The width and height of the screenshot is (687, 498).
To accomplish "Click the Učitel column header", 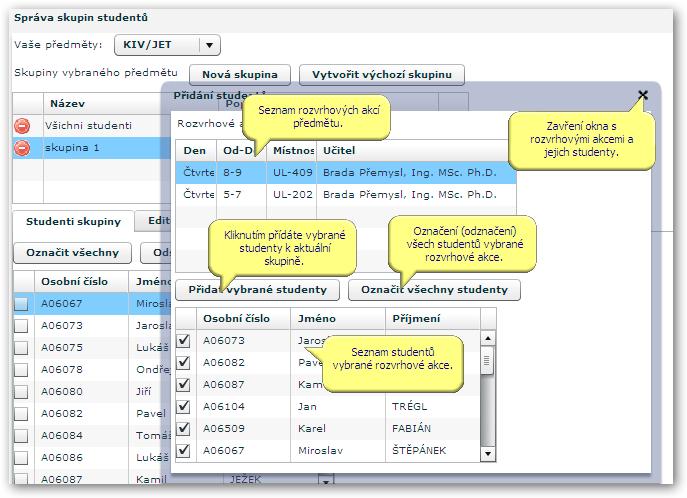I will coord(416,151).
